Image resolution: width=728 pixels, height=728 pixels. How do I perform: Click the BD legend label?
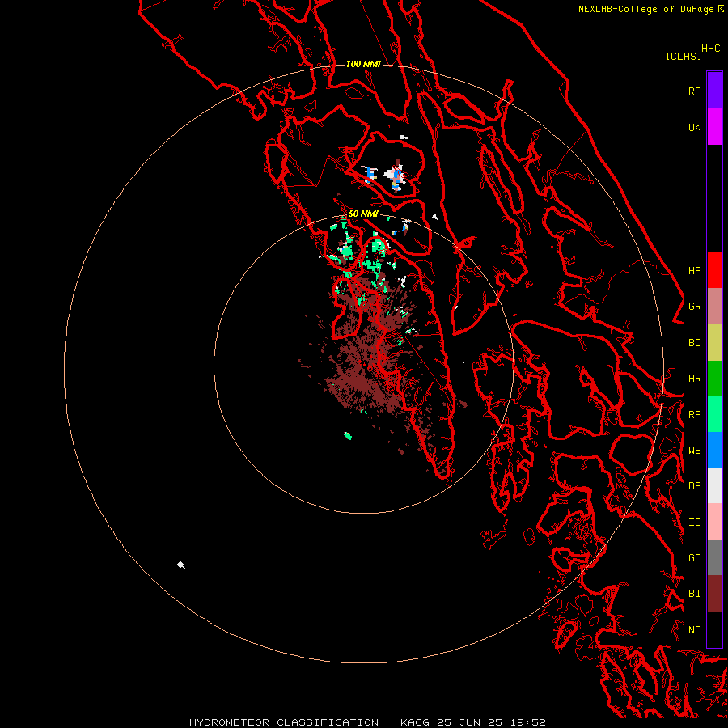pyautogui.click(x=694, y=343)
